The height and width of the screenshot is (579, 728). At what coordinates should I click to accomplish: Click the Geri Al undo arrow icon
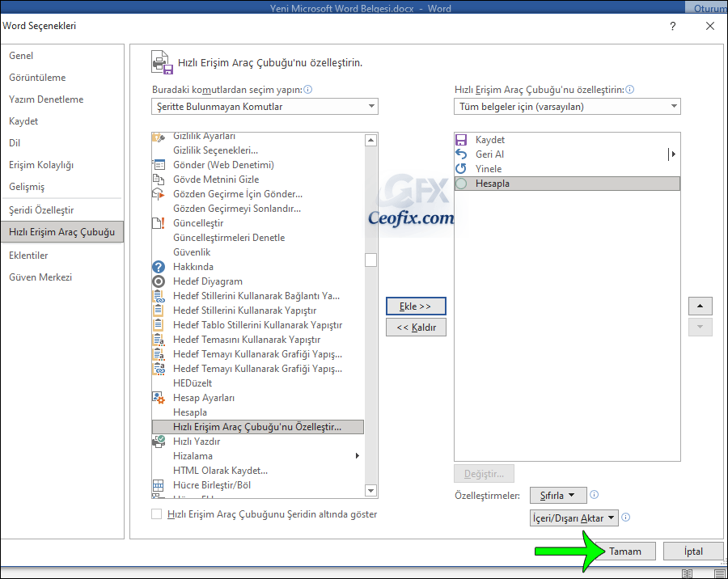pyautogui.click(x=460, y=154)
